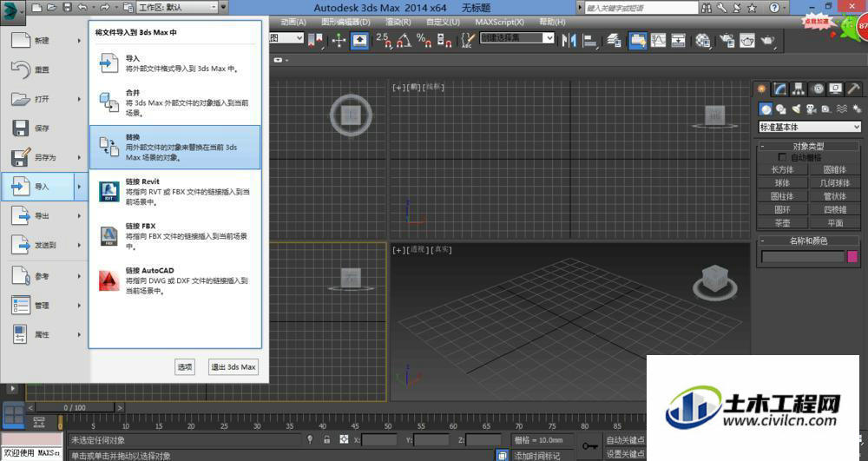This screenshot has height=461, width=868.
Task: Click the Save quick-access floppy icon
Action: pyautogui.click(x=67, y=8)
